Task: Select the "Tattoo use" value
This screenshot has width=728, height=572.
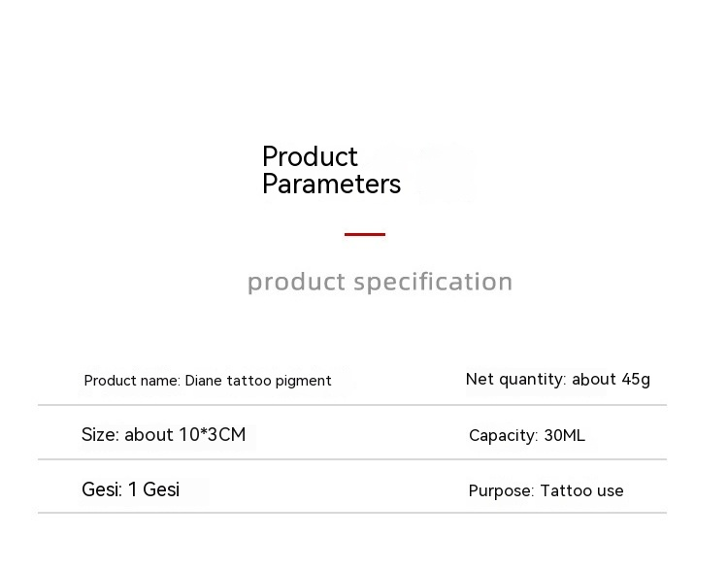Action: pos(581,491)
